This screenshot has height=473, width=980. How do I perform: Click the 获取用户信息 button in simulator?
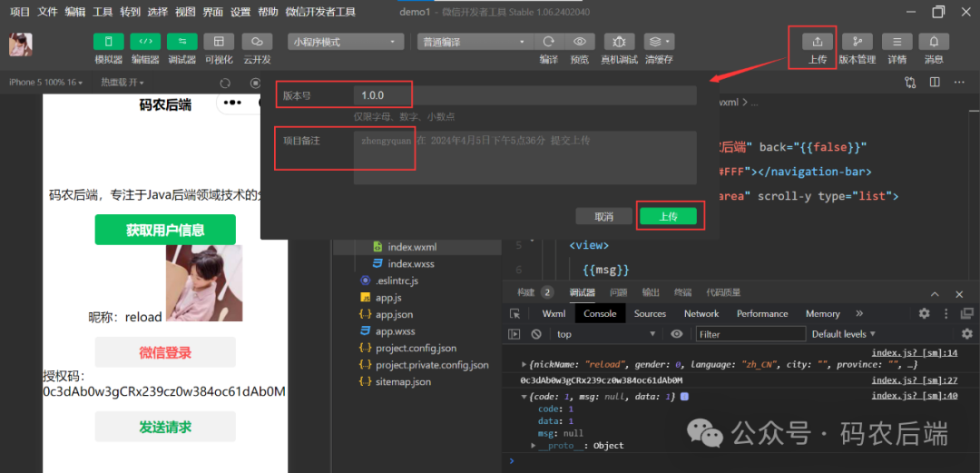coord(165,230)
